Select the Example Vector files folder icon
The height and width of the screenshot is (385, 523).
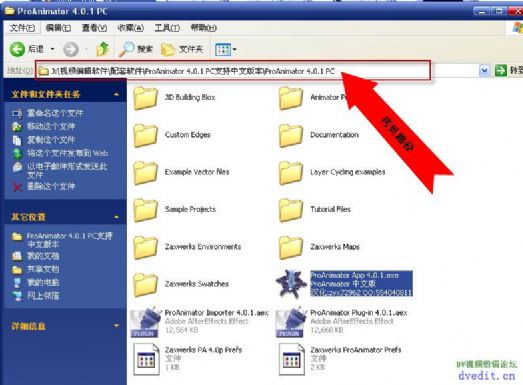145,172
